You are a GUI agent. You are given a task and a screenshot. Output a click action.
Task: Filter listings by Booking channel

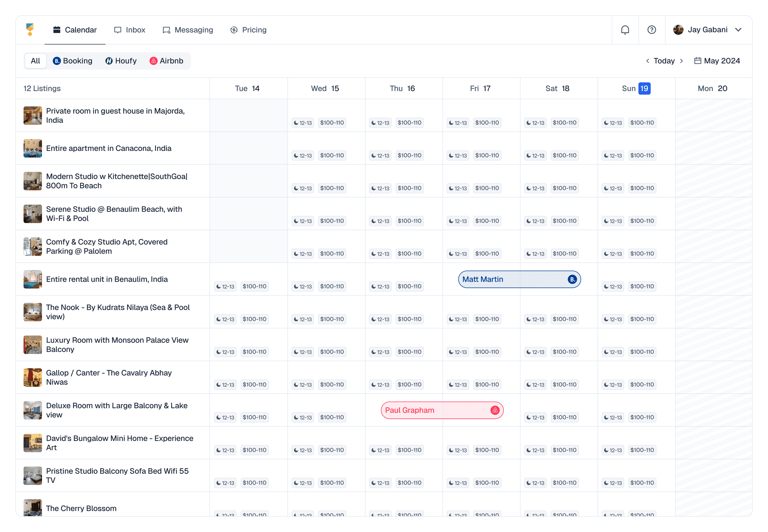(x=72, y=61)
